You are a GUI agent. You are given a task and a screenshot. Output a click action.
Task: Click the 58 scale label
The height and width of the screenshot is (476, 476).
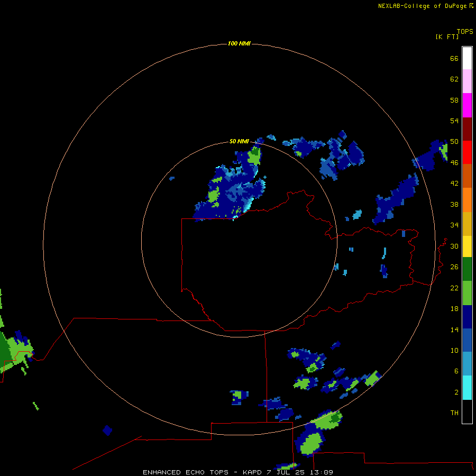pos(454,100)
